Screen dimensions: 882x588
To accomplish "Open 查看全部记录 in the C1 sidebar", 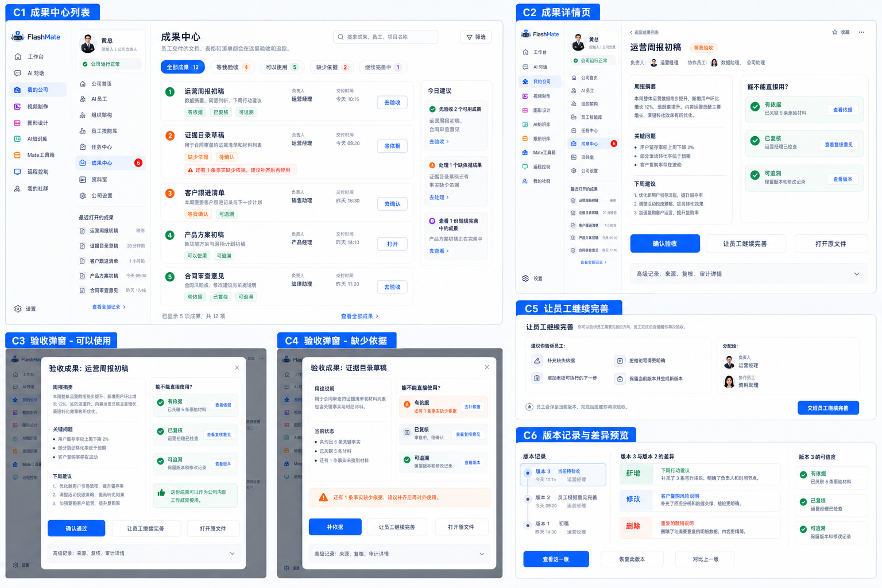I will click(109, 307).
